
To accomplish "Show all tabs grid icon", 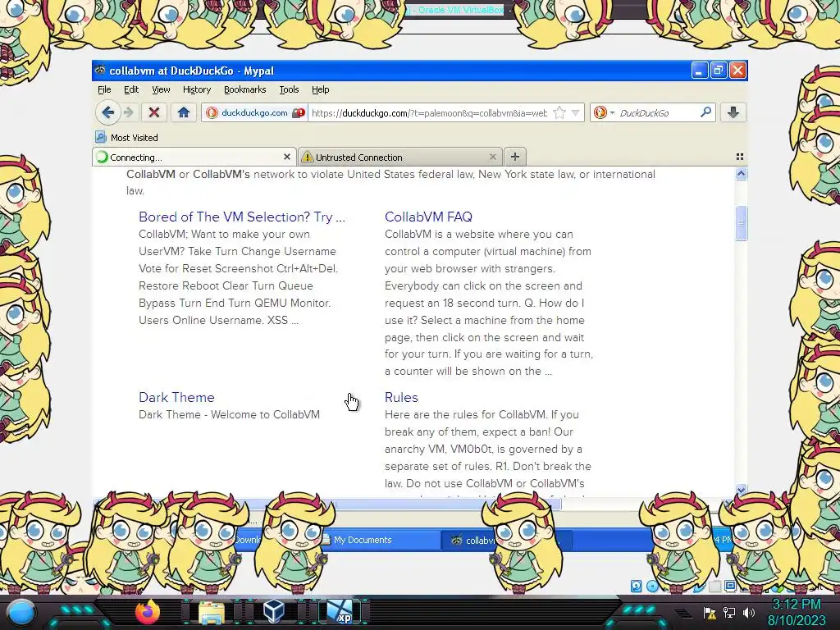I will (x=740, y=157).
